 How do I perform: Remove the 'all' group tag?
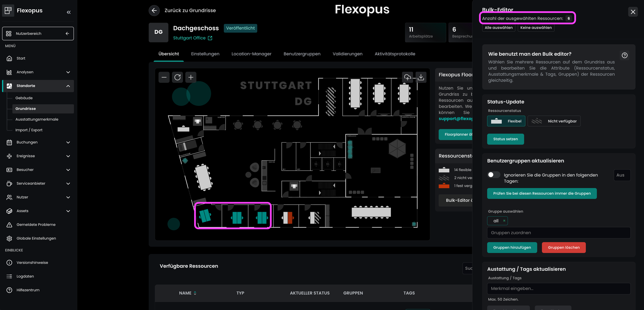pyautogui.click(x=504, y=221)
